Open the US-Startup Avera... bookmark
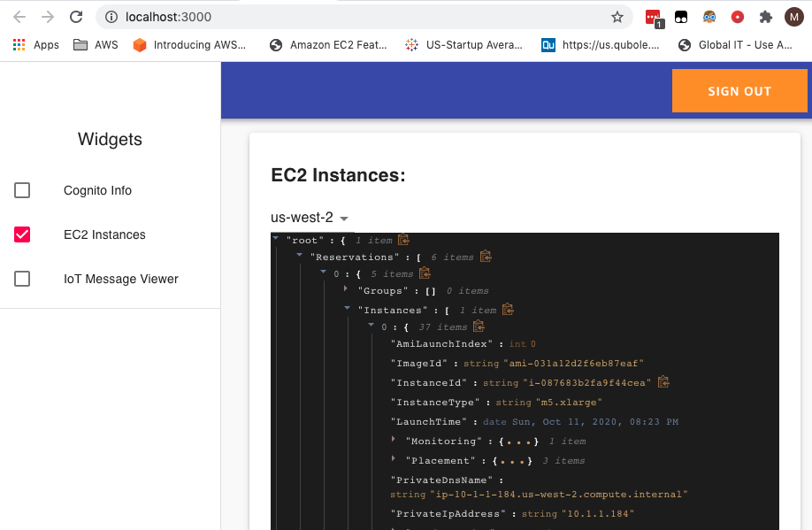This screenshot has height=530, width=812. tap(464, 45)
